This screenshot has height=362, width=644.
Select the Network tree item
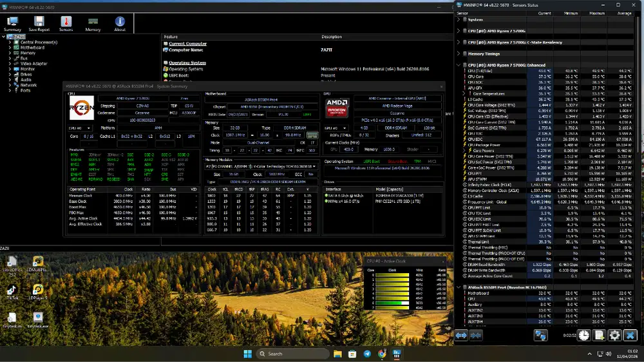click(x=28, y=85)
